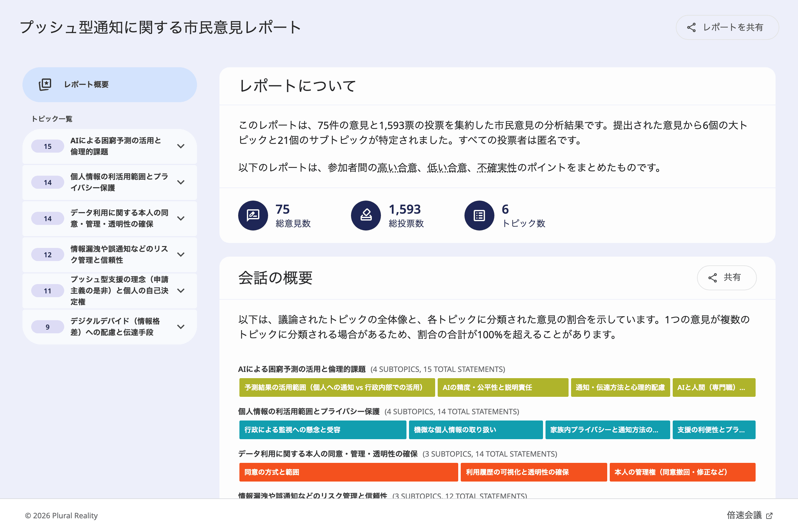Click the トピック一覧 sidebar label

pos(52,119)
